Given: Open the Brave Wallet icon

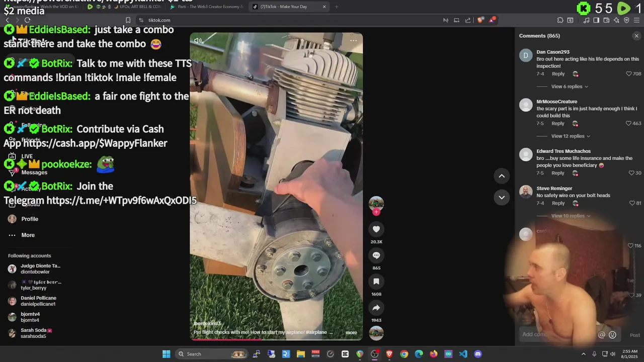Looking at the screenshot, I should [606, 20].
